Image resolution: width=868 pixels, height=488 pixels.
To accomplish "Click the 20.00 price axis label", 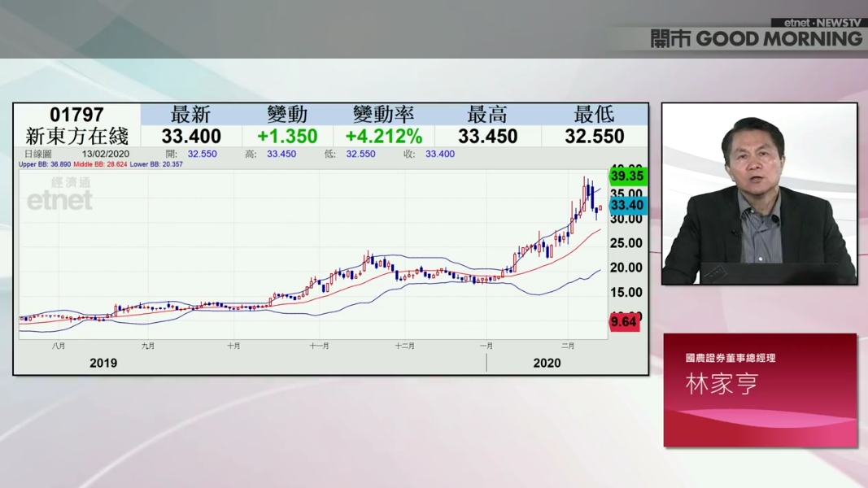I will (626, 268).
